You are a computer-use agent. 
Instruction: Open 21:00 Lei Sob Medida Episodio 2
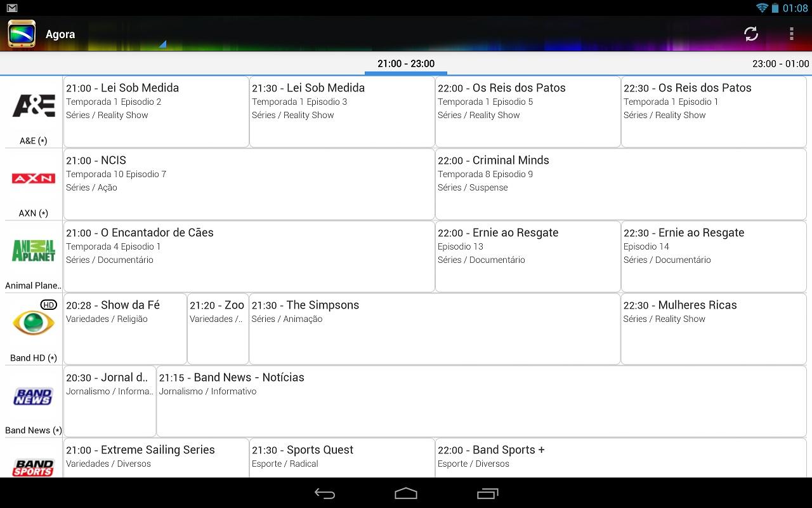click(156, 112)
